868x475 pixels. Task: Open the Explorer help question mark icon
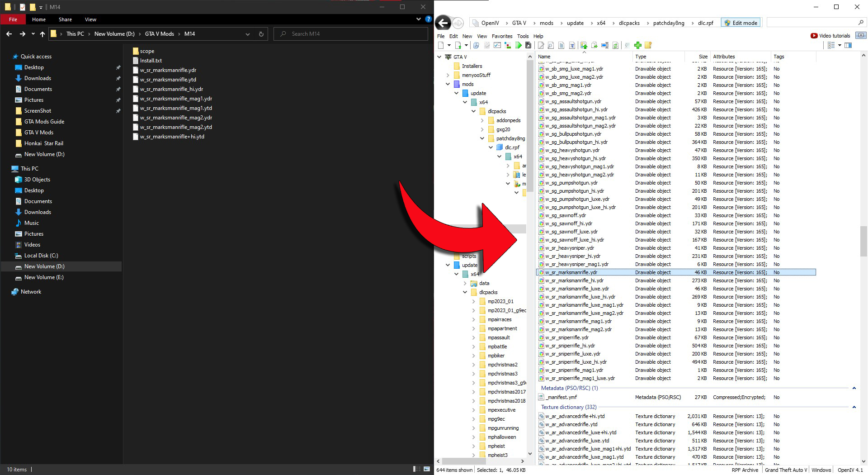428,19
